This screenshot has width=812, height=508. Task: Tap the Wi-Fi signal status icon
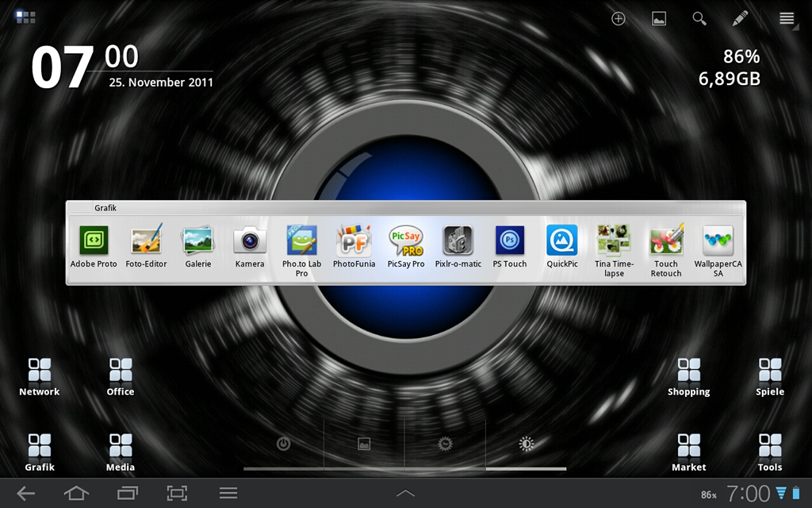pos(781,493)
